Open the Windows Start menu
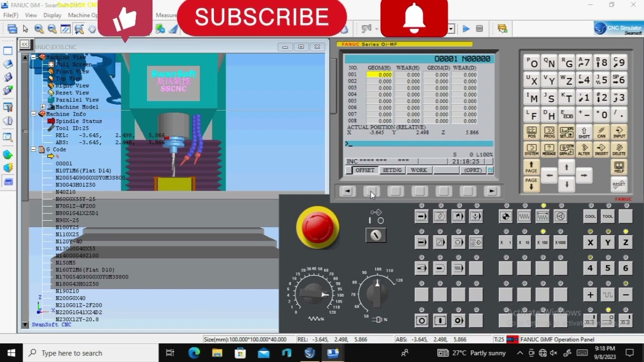The width and height of the screenshot is (644, 362). [x=11, y=353]
